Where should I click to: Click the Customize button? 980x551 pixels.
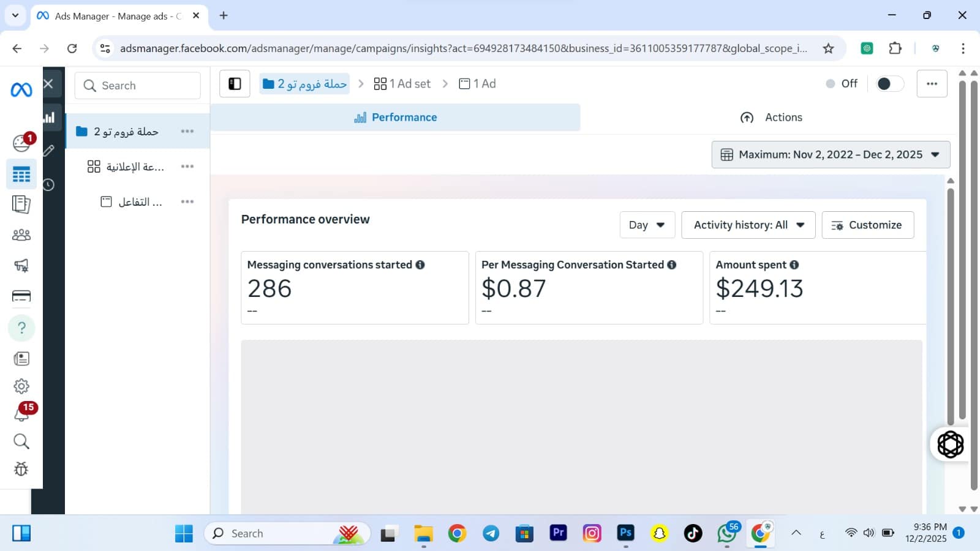[x=867, y=225]
